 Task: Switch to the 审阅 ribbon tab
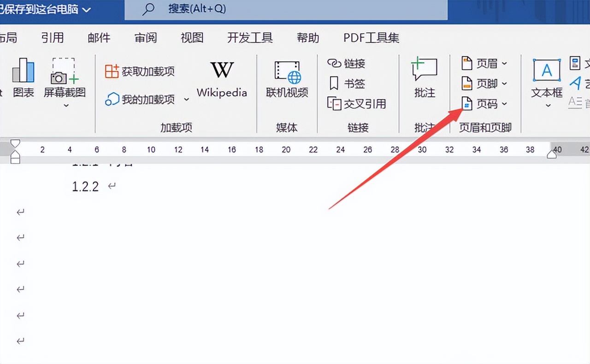[x=145, y=38]
